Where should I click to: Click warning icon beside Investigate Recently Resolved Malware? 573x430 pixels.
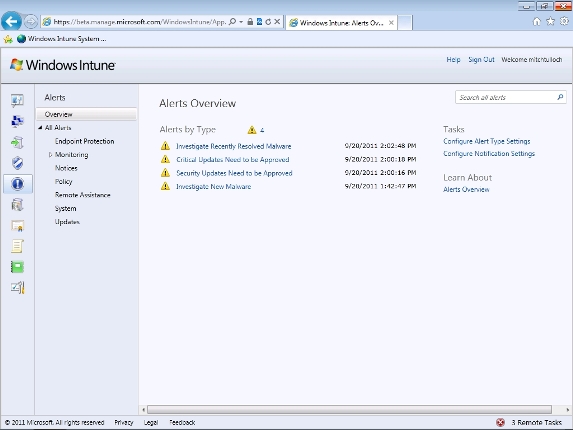click(165, 146)
